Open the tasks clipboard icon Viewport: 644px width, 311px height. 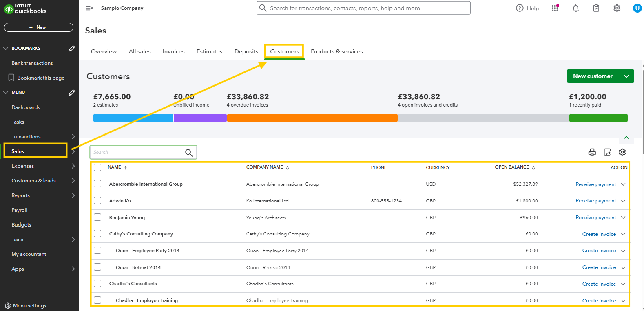[x=596, y=8]
